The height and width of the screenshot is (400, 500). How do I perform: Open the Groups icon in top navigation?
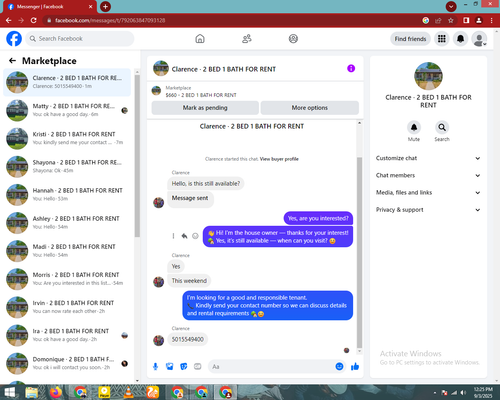pyautogui.click(x=293, y=39)
